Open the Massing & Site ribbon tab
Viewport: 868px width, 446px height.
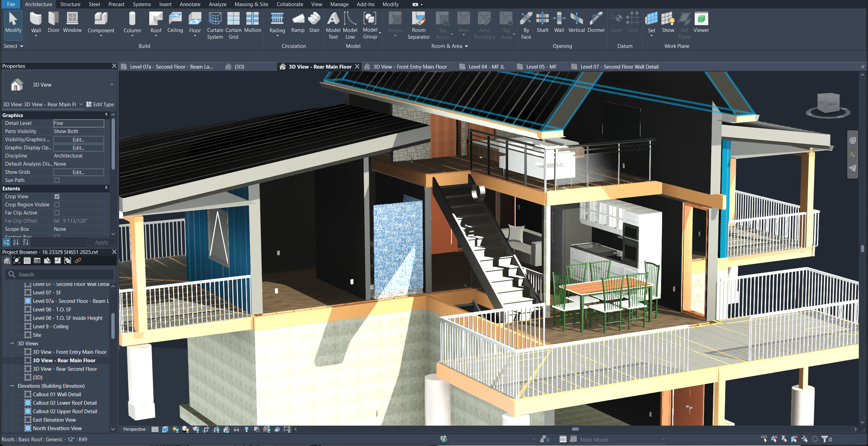[251, 4]
